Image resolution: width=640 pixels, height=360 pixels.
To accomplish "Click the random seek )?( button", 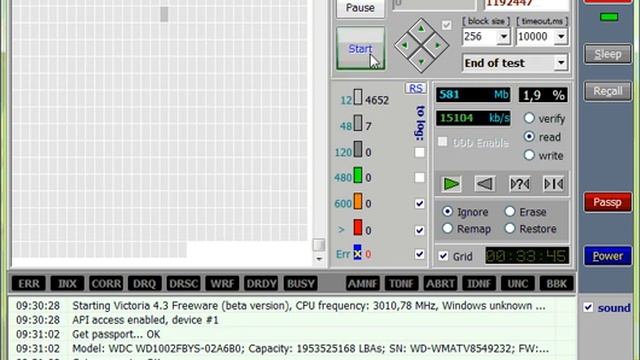I will click(520, 184).
